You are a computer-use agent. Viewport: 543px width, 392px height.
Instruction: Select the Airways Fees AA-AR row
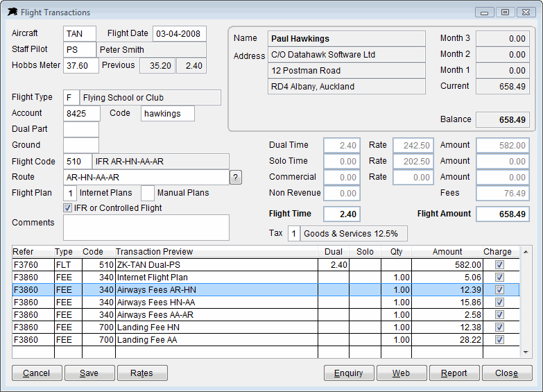[x=266, y=315]
